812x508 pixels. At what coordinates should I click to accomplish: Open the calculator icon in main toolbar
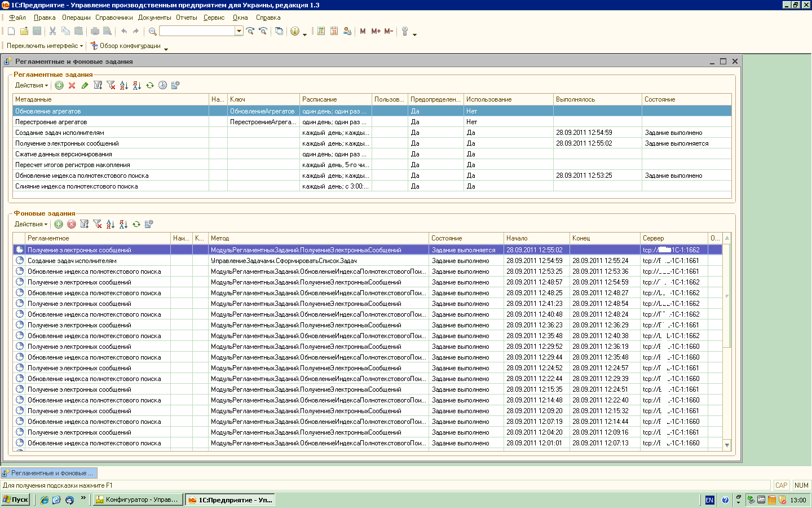click(321, 31)
